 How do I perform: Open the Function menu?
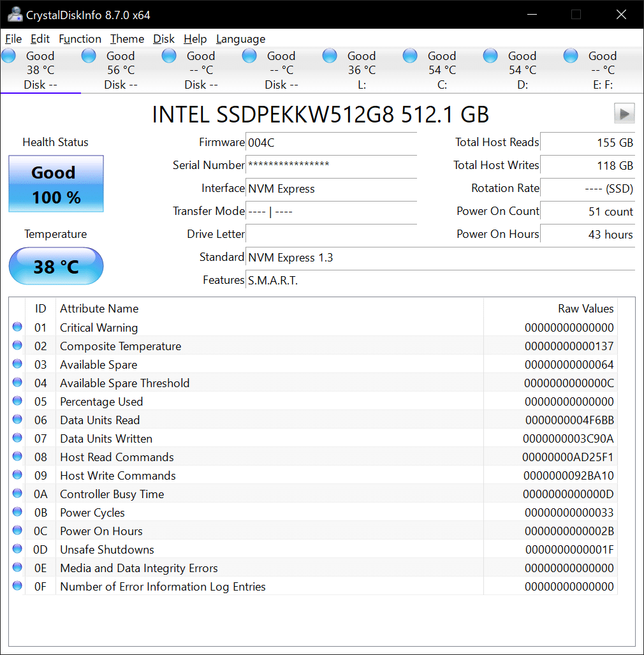pos(80,39)
